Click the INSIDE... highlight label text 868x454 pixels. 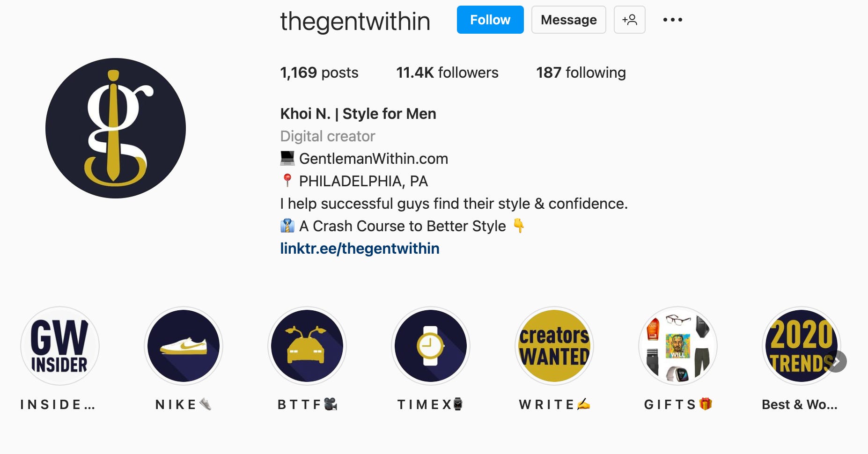58,404
